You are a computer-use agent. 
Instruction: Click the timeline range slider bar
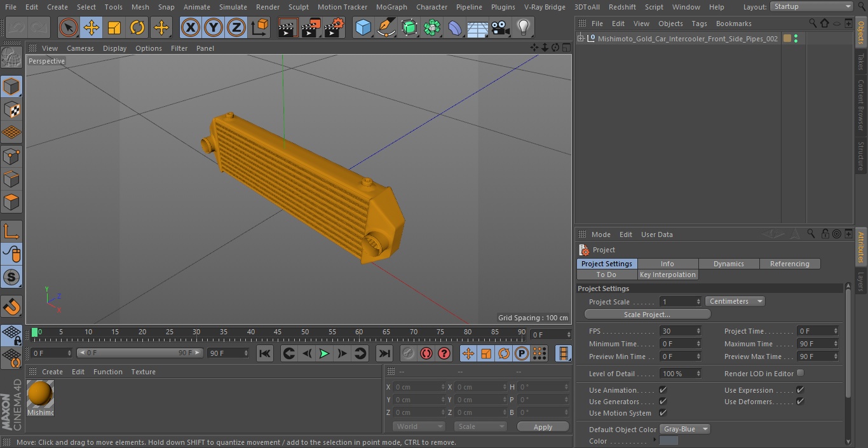140,353
